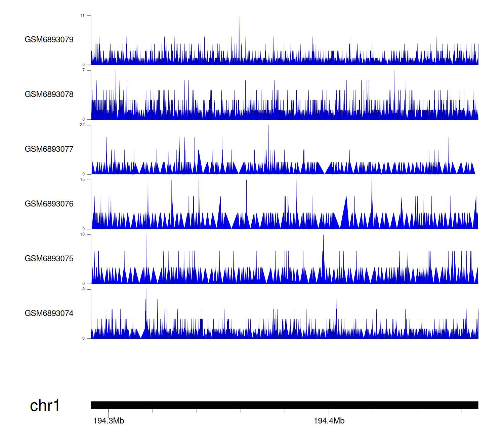Click the 194.4Mb axis position label

click(329, 421)
